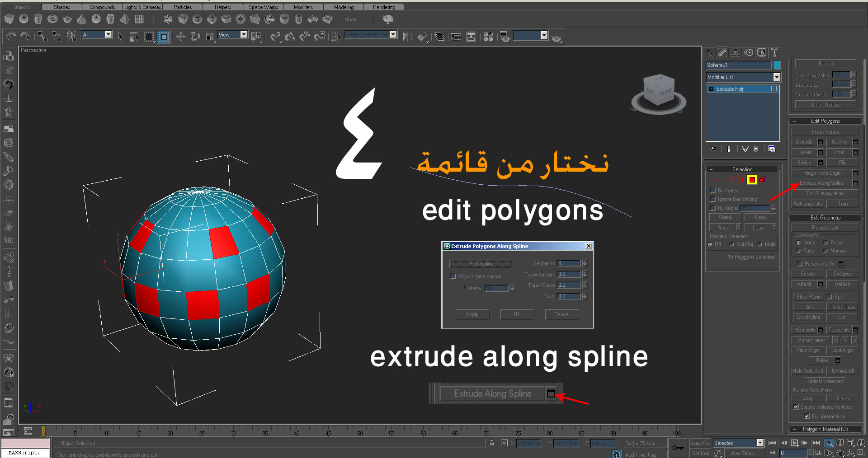This screenshot has width=868, height=458.
Task: Open the Modifier List dropdown
Action: pyautogui.click(x=777, y=77)
